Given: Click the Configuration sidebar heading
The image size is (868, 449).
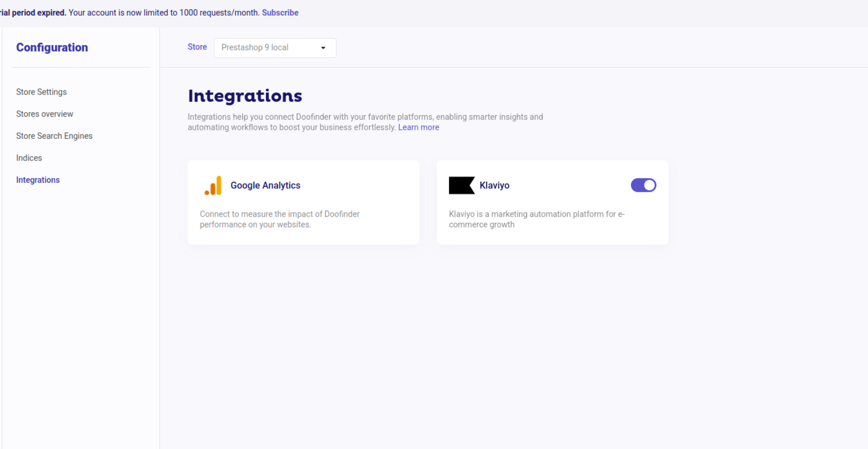Looking at the screenshot, I should (52, 47).
